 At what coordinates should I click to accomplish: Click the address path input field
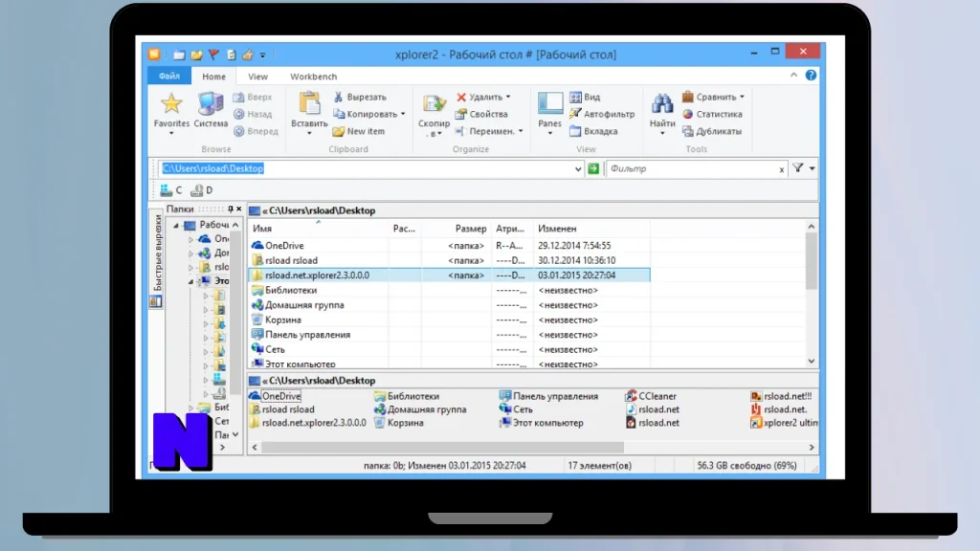pyautogui.click(x=365, y=168)
